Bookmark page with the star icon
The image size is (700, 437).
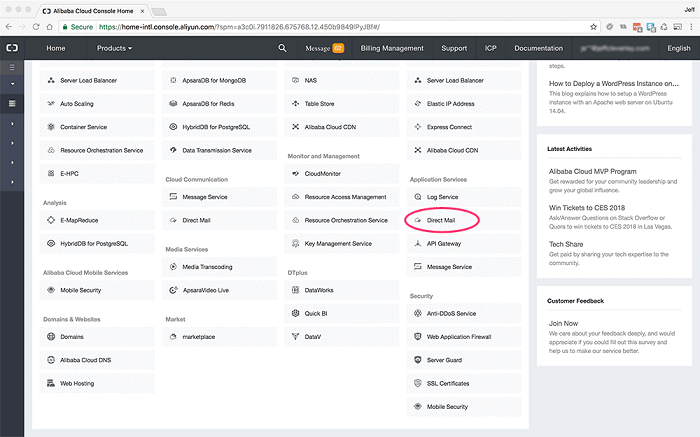(x=593, y=27)
